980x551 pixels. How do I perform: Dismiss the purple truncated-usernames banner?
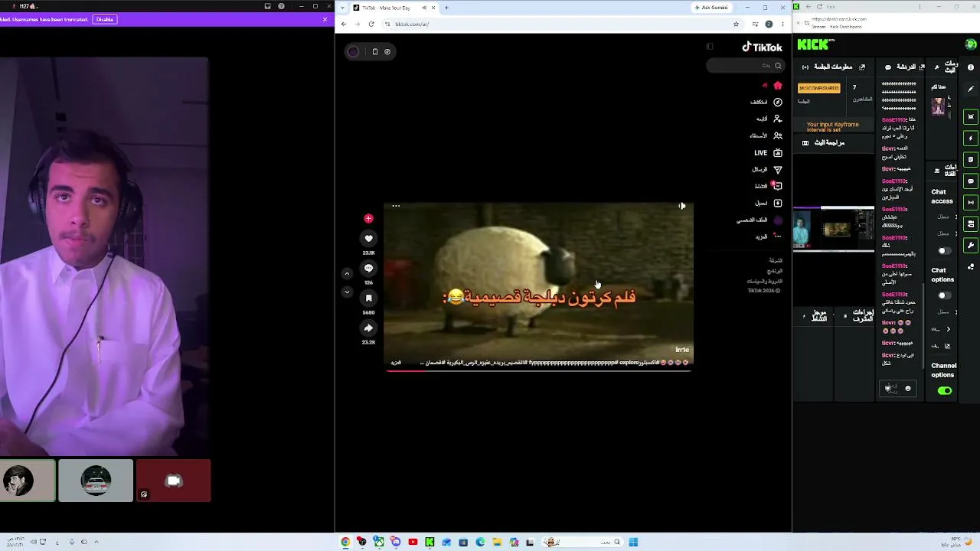pos(325,19)
